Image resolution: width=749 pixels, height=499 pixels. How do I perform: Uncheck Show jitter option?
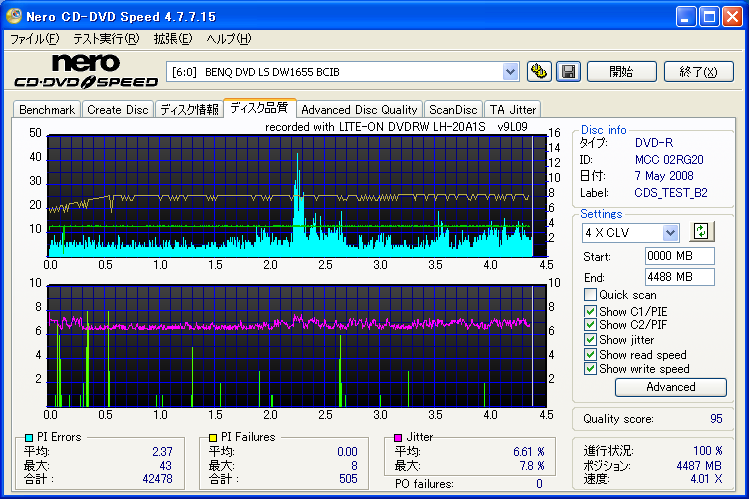coord(590,340)
